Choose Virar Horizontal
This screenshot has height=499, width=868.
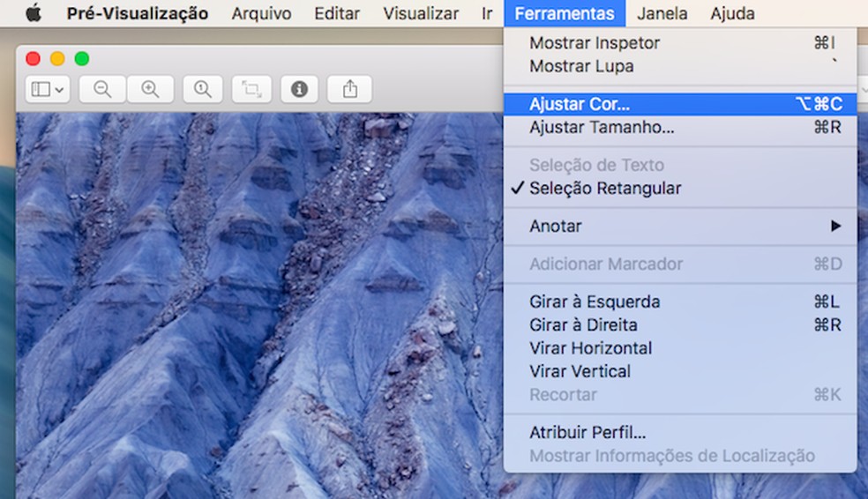pos(680,348)
